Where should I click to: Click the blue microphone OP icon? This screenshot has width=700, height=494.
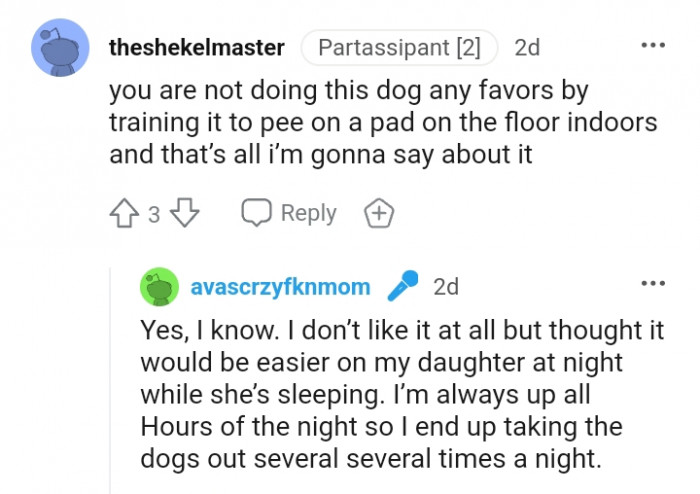401,287
